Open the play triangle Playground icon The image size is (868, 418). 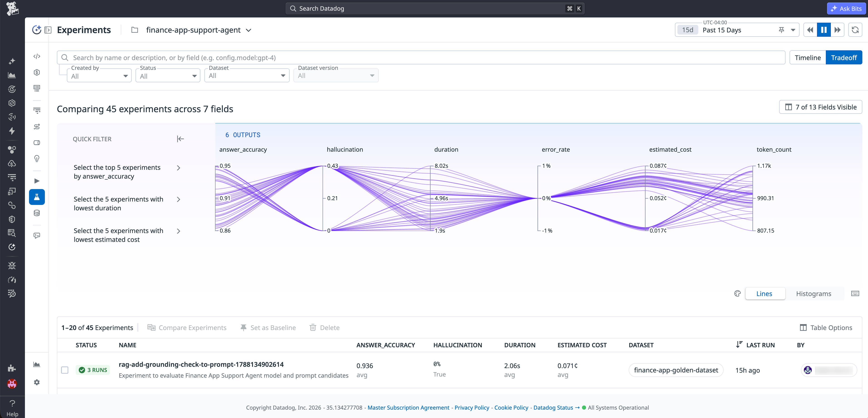37,181
